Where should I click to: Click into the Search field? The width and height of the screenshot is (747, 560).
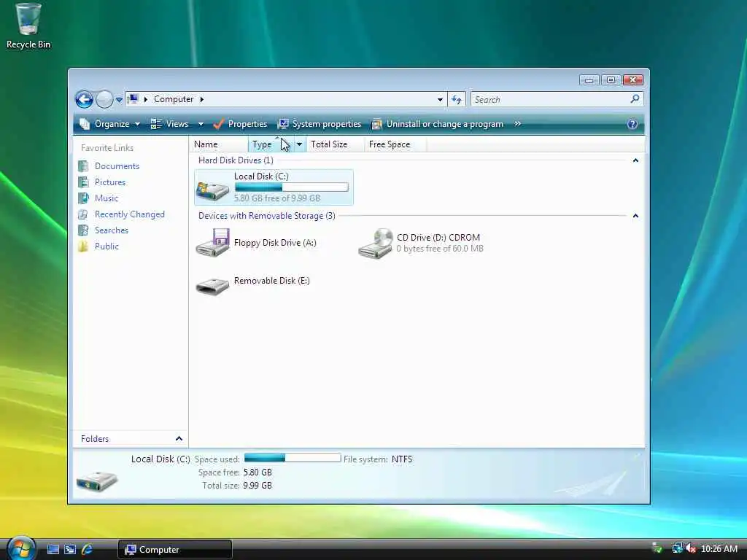click(x=549, y=99)
